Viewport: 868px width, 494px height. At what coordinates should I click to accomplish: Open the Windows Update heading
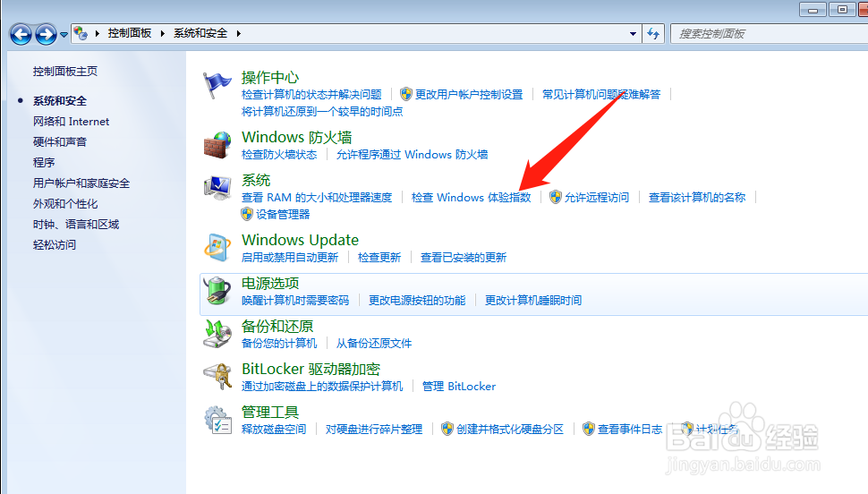click(300, 241)
